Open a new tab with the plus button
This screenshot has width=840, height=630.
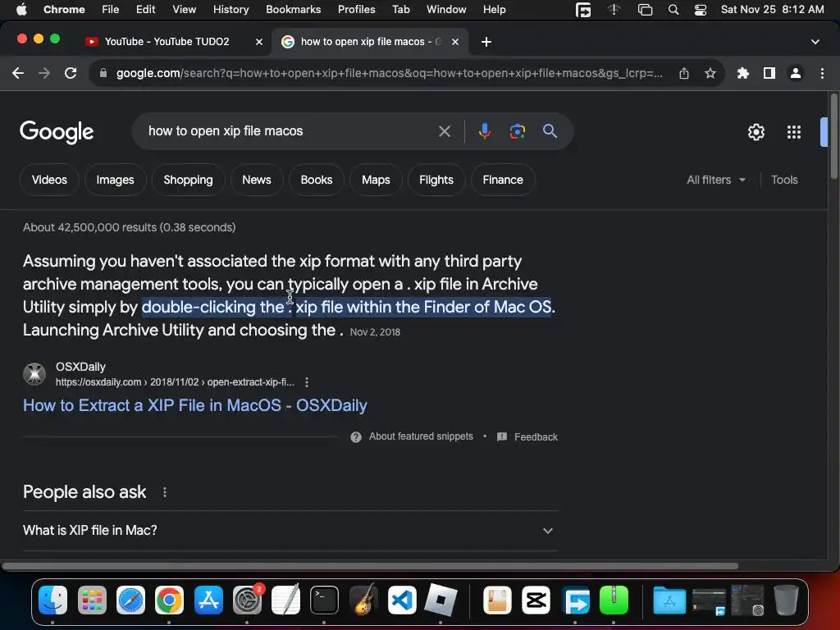point(486,42)
